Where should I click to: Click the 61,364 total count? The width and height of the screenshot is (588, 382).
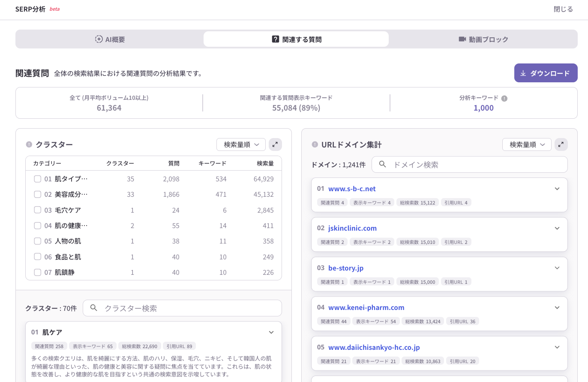109,108
